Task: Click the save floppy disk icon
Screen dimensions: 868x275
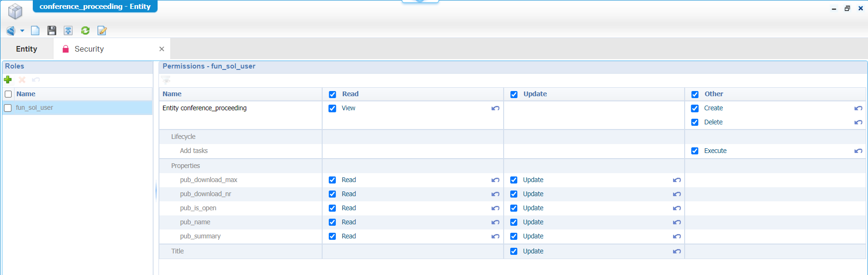Action: click(x=52, y=31)
